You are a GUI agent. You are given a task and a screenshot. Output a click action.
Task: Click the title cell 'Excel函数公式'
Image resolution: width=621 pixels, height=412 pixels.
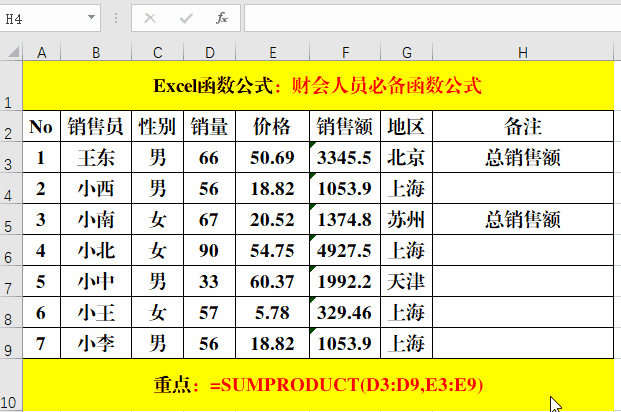318,86
